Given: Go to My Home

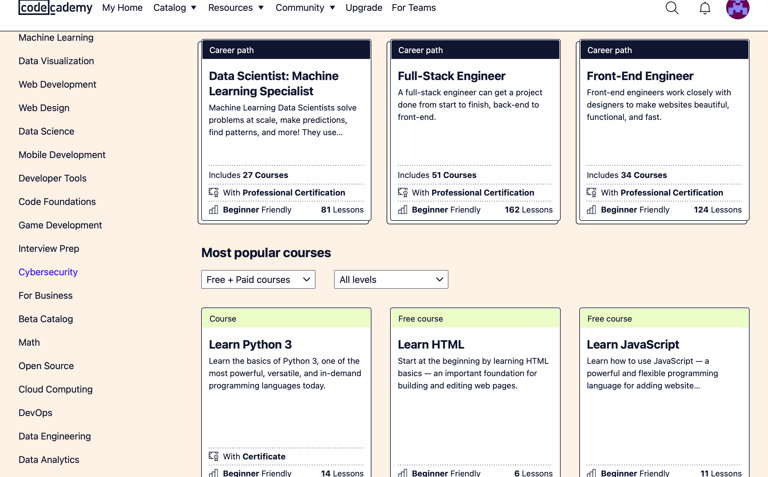Looking at the screenshot, I should point(122,8).
